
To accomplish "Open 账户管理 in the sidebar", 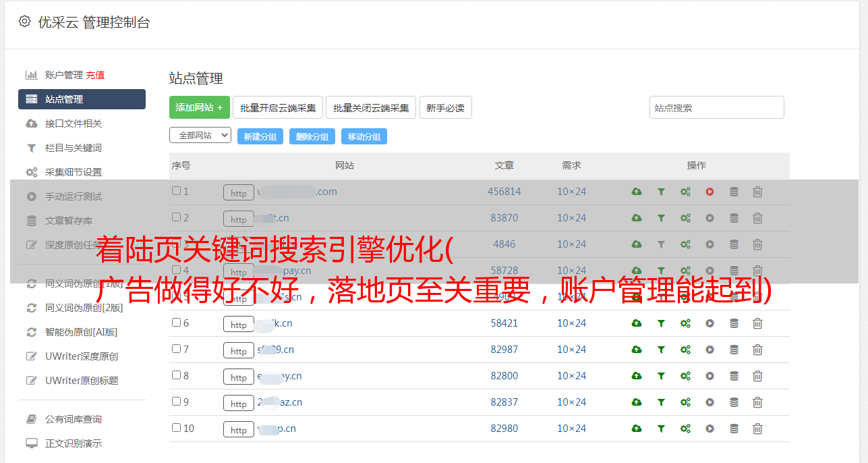I will coord(63,75).
